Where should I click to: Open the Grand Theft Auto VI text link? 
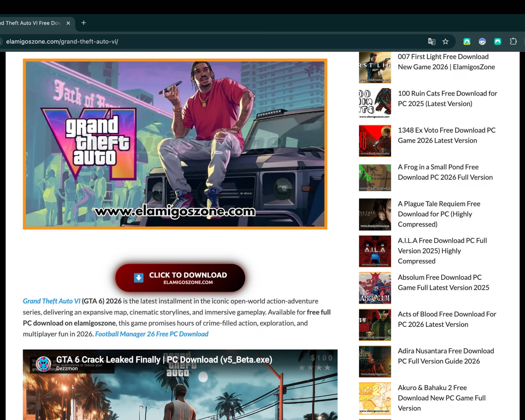pyautogui.click(x=52, y=301)
